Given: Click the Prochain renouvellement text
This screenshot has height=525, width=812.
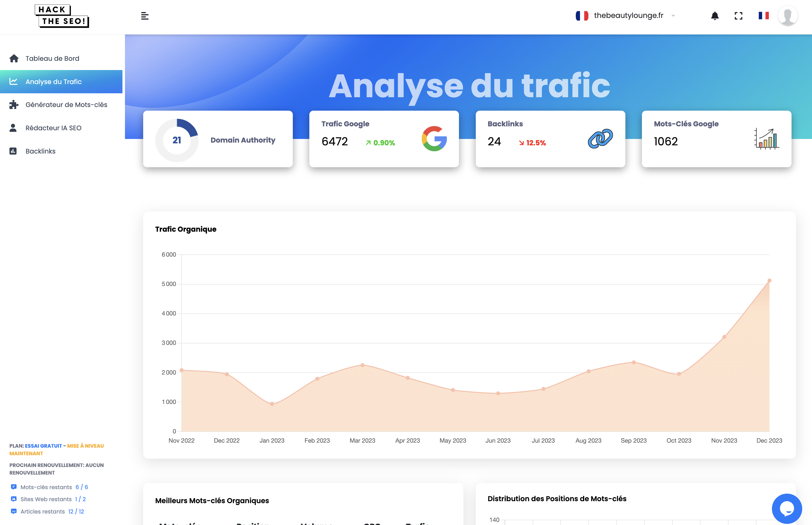Looking at the screenshot, I should tap(57, 469).
